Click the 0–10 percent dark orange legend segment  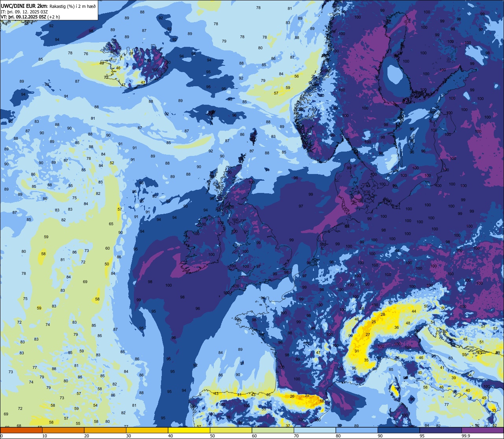click(21, 430)
